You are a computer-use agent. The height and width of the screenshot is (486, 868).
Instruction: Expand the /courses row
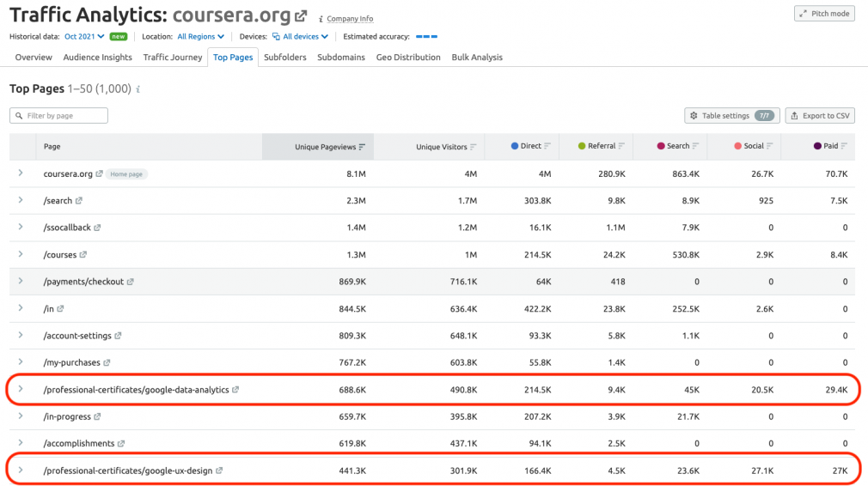point(21,254)
